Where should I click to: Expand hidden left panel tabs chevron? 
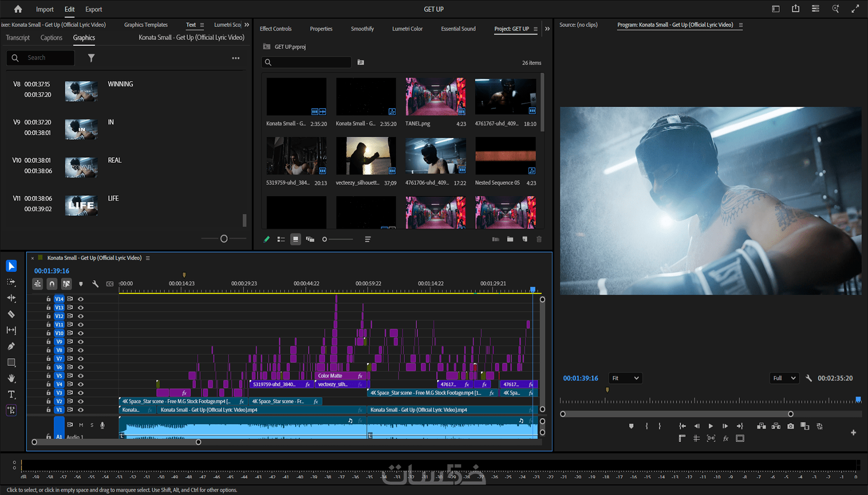[x=247, y=24]
